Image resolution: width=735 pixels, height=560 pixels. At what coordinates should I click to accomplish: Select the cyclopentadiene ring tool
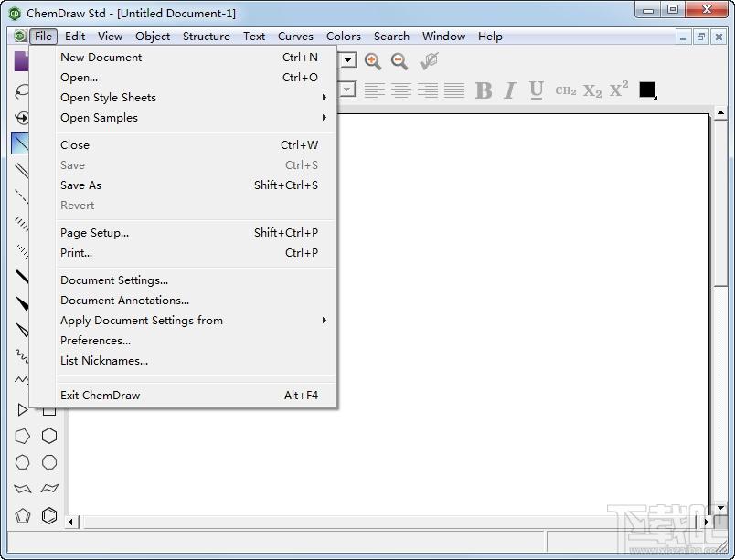pyautogui.click(x=22, y=515)
